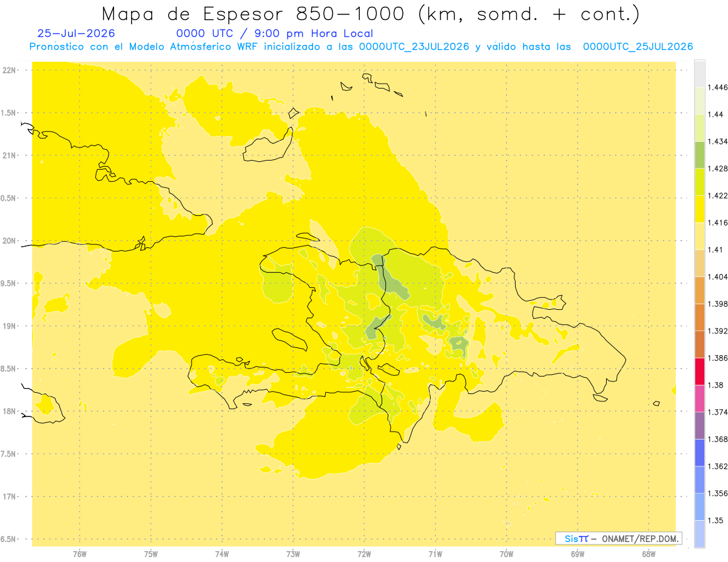The height and width of the screenshot is (562, 728).
Task: Click the legend value 1.374
Action: 717,412
